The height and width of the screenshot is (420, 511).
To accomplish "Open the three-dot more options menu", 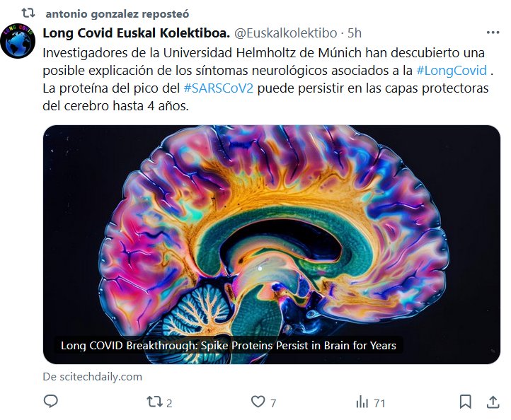I will [493, 33].
